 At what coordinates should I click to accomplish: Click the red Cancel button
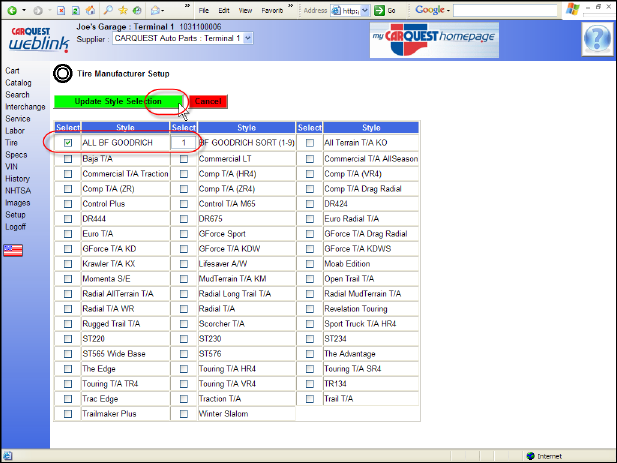tap(208, 101)
